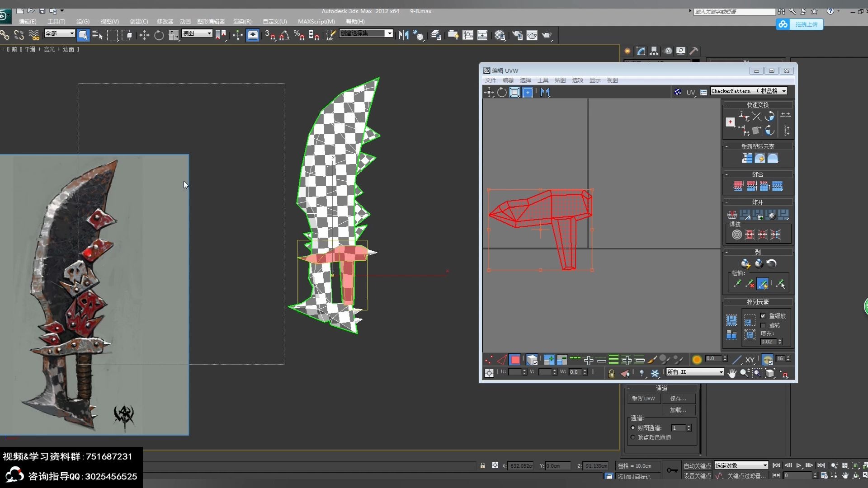
Task: Select the Rotate tool in Edit UVW window
Action: coord(502,93)
